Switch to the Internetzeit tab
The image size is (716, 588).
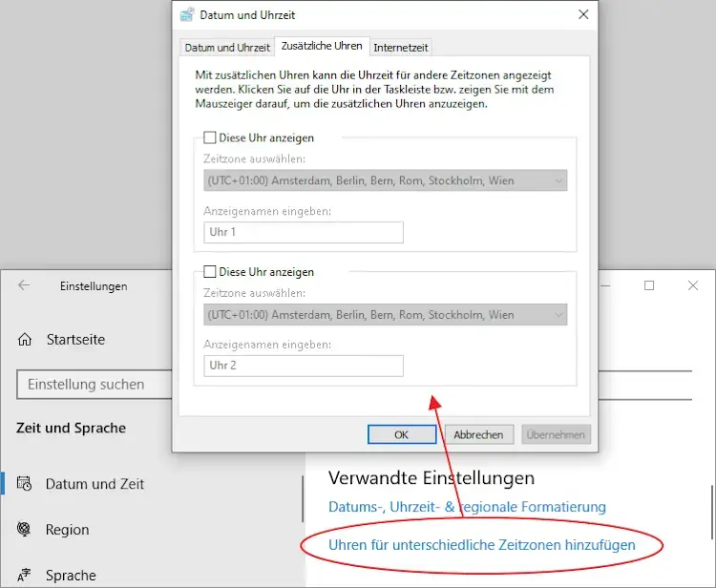(401, 48)
